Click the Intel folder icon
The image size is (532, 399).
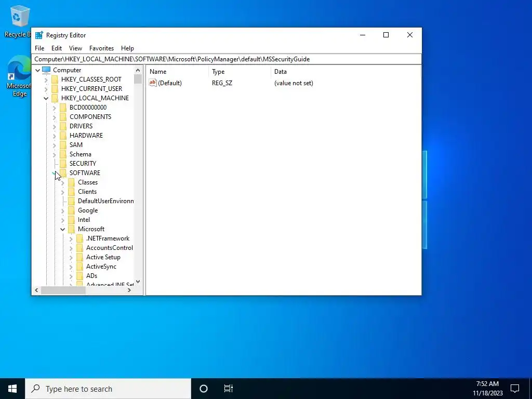click(71, 220)
